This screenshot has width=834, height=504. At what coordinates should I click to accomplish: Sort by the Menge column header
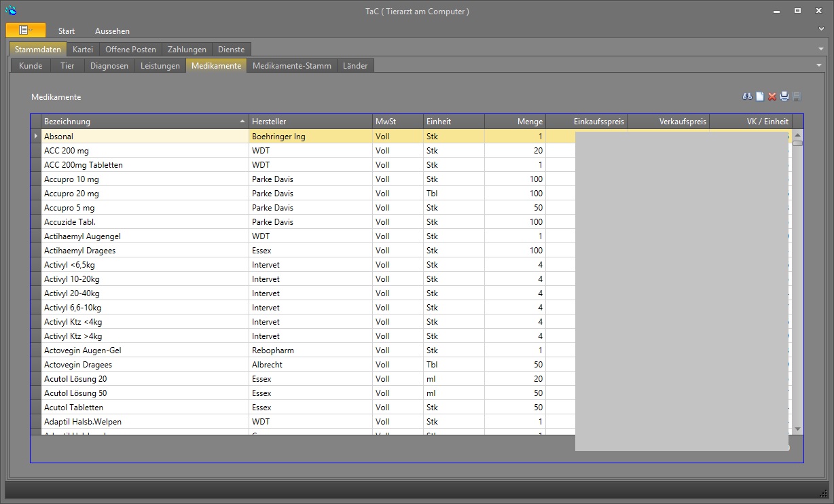[515, 122]
